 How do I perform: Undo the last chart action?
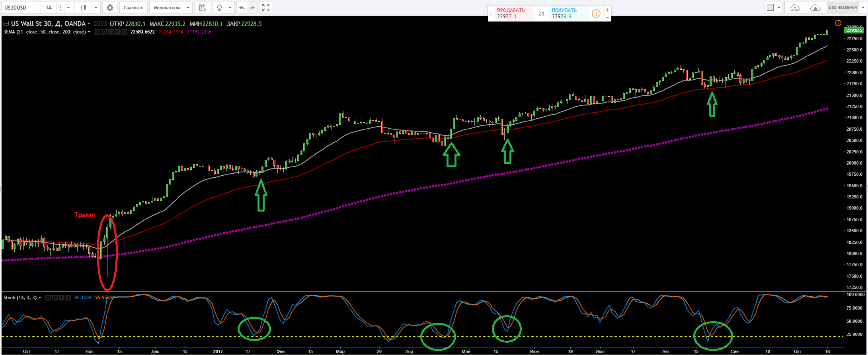242,8
